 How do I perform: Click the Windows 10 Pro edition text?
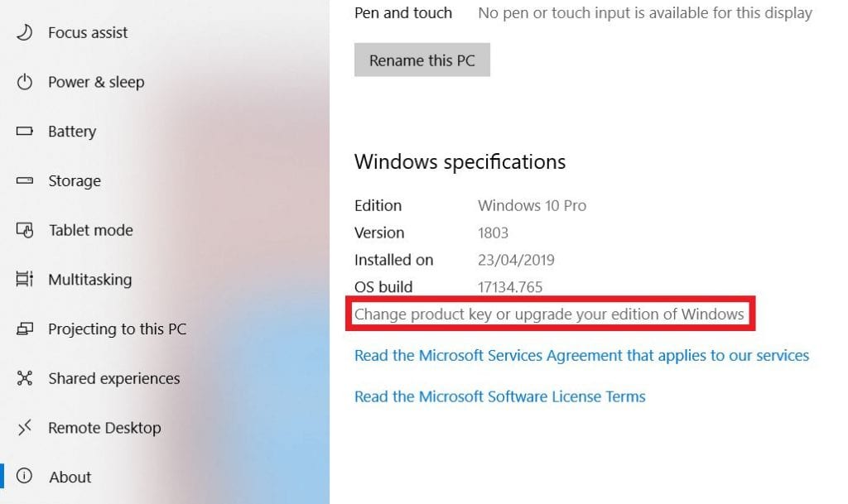(x=532, y=205)
